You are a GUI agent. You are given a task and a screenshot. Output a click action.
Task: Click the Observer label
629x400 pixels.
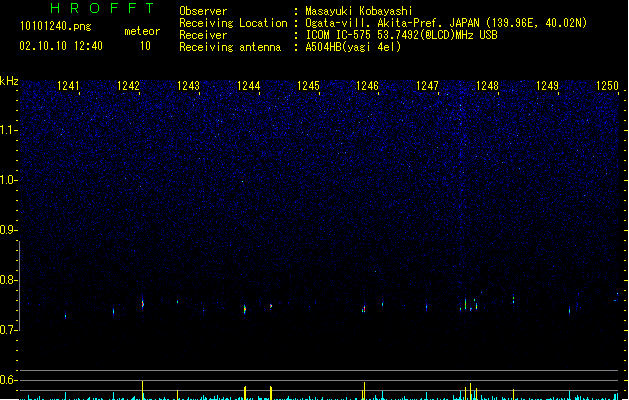[x=203, y=11]
